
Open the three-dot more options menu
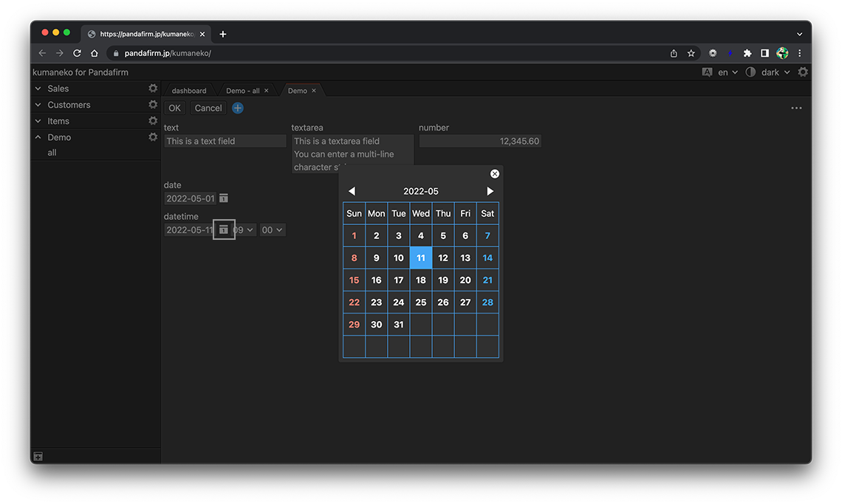pos(796,108)
